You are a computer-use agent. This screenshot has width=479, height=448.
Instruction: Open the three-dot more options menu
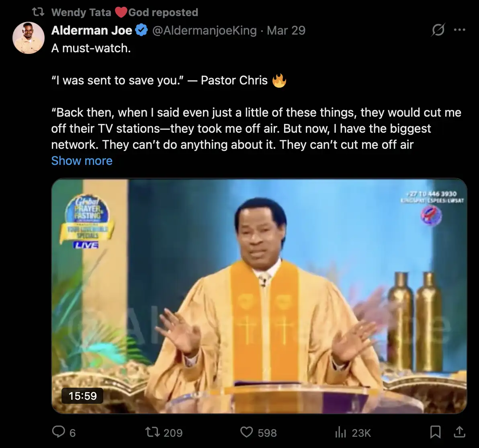tap(460, 30)
